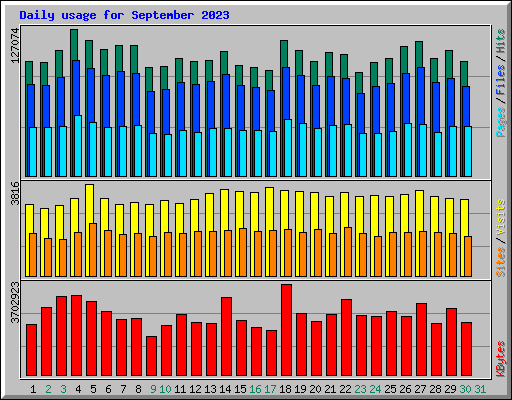512x400 pixels.
Task: Select the 3816 visits axis value
Action: coord(15,193)
